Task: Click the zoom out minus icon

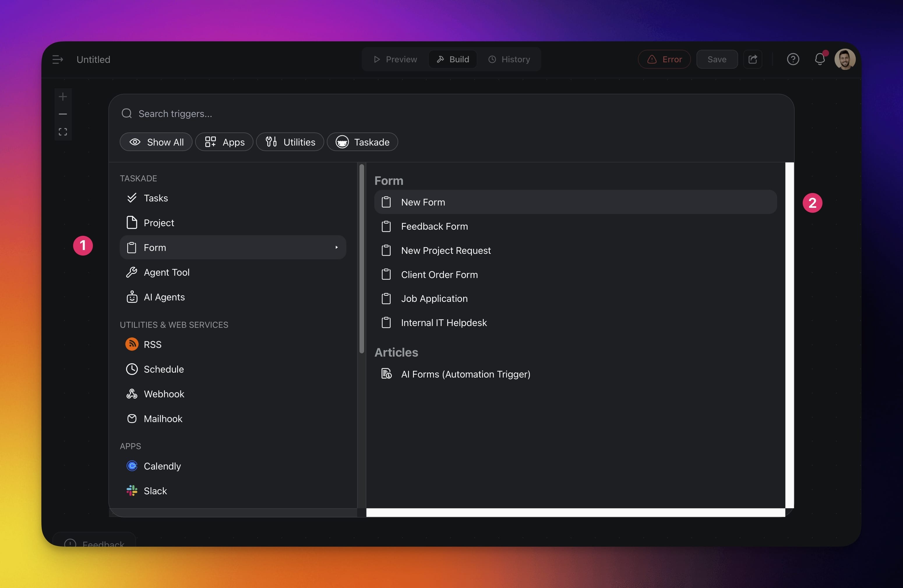Action: point(63,114)
